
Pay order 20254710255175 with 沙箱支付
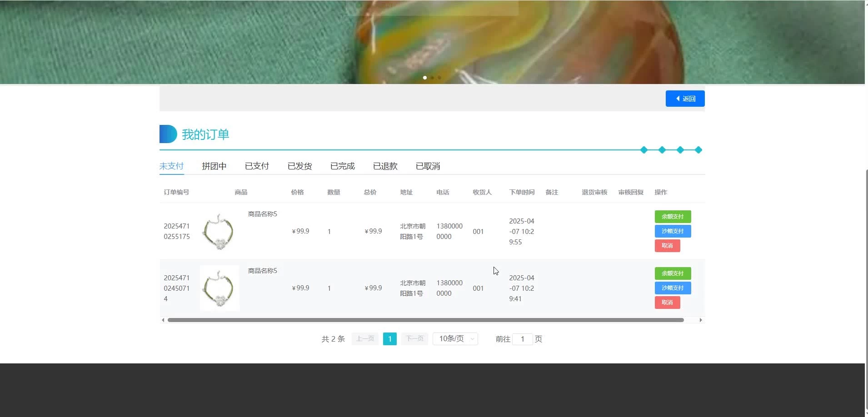coord(673,231)
